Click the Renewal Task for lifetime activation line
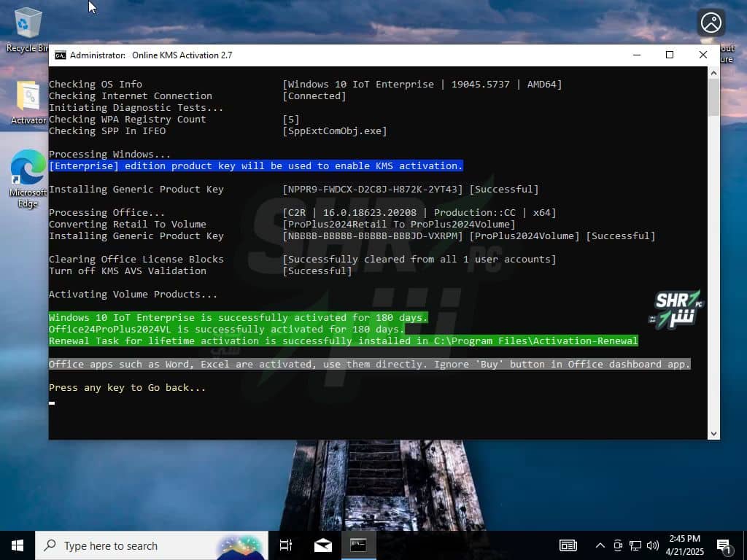The height and width of the screenshot is (560, 747). coord(343,341)
